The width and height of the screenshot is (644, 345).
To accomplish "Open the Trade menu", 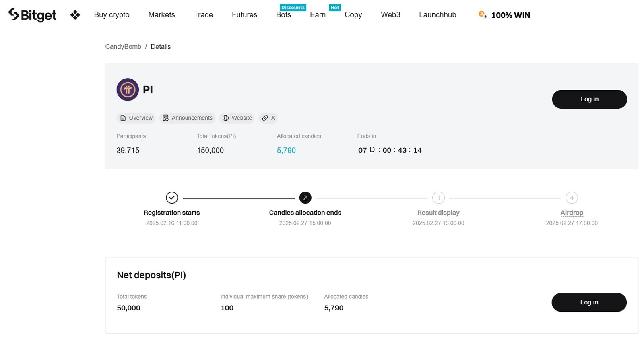I will click(203, 15).
